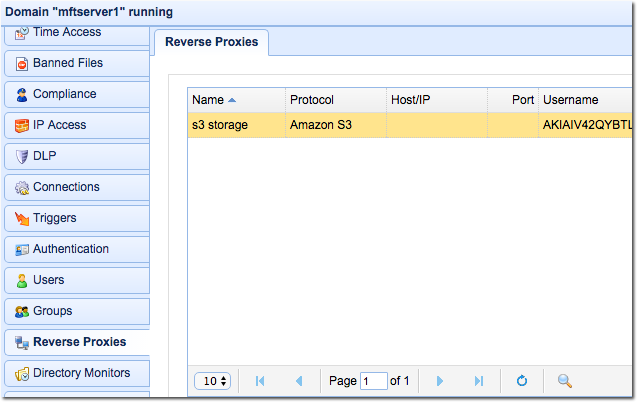The image size is (637, 402).
Task: Click the Compliance officer icon
Action: point(22,95)
